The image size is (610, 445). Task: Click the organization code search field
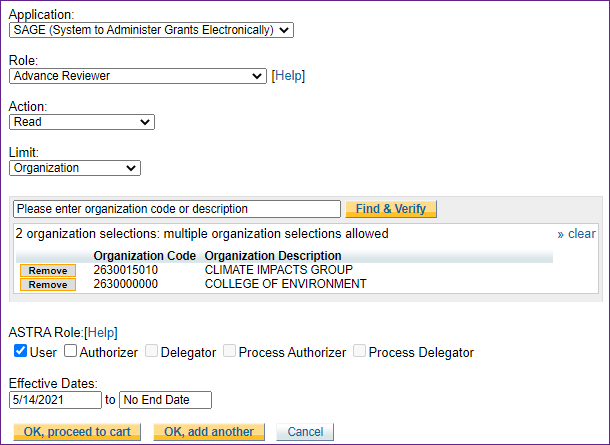(x=177, y=209)
